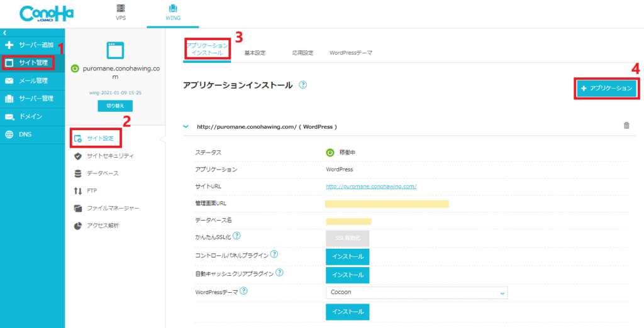Open ドメイン in the sidebar
Viewport: 644px width, 328px height.
(x=33, y=117)
